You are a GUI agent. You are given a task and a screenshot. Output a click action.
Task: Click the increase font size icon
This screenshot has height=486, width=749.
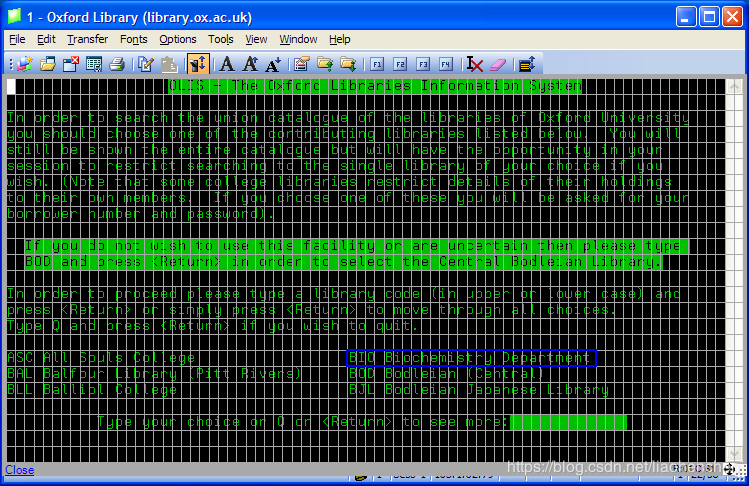[250, 64]
